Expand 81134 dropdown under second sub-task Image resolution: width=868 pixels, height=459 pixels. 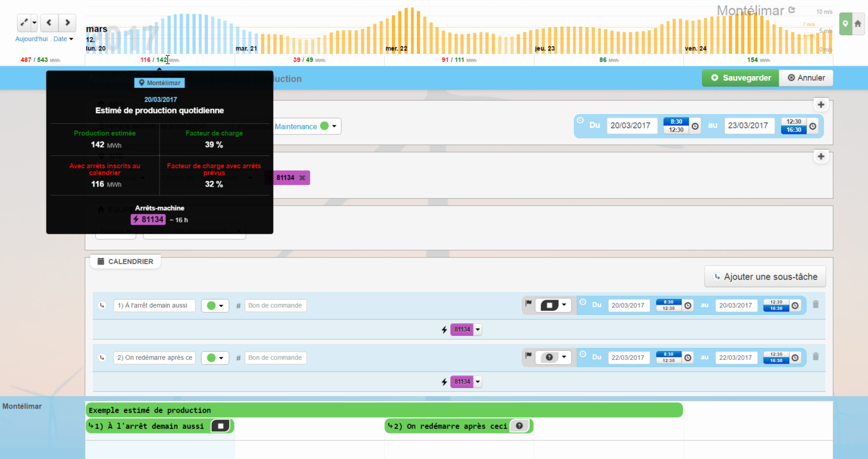477,382
